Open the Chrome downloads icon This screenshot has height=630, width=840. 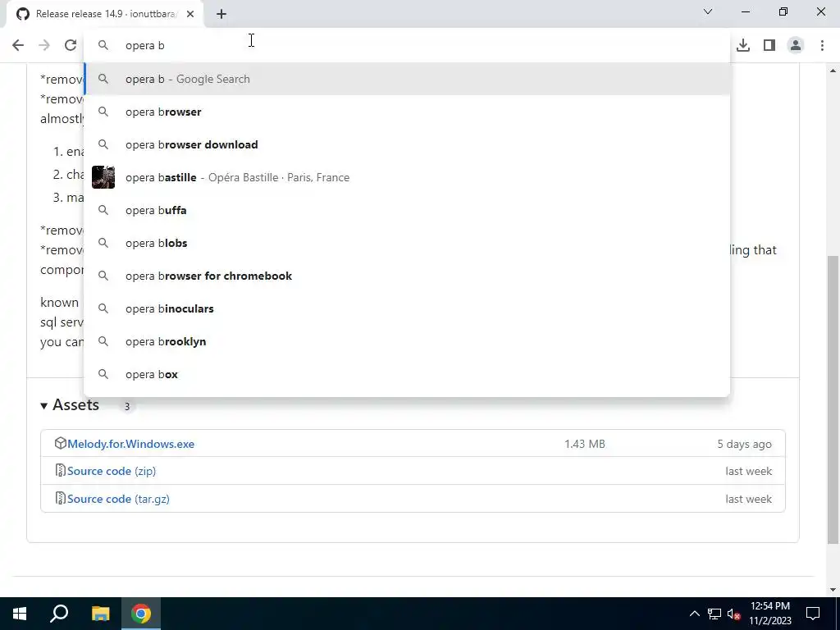click(743, 46)
